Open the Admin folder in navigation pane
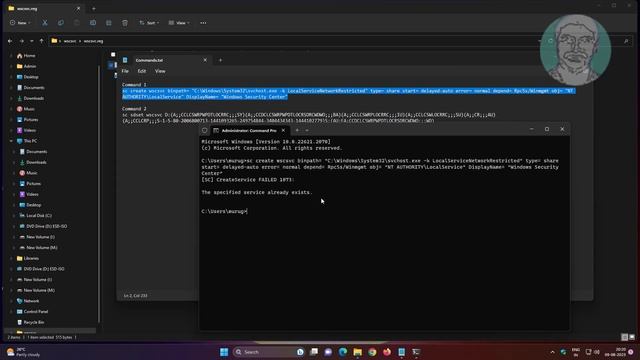The width and height of the screenshot is (640, 360). (x=29, y=66)
